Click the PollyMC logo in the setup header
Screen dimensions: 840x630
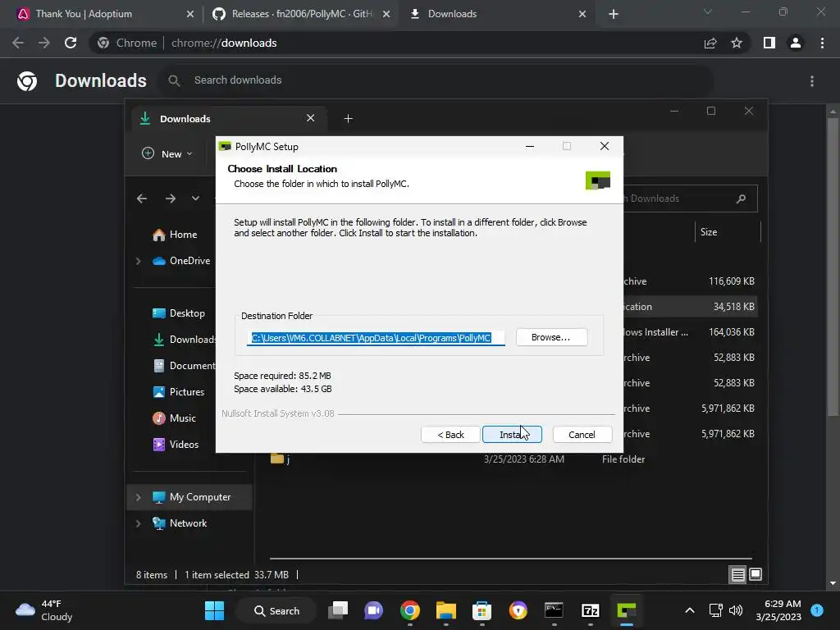598,180
